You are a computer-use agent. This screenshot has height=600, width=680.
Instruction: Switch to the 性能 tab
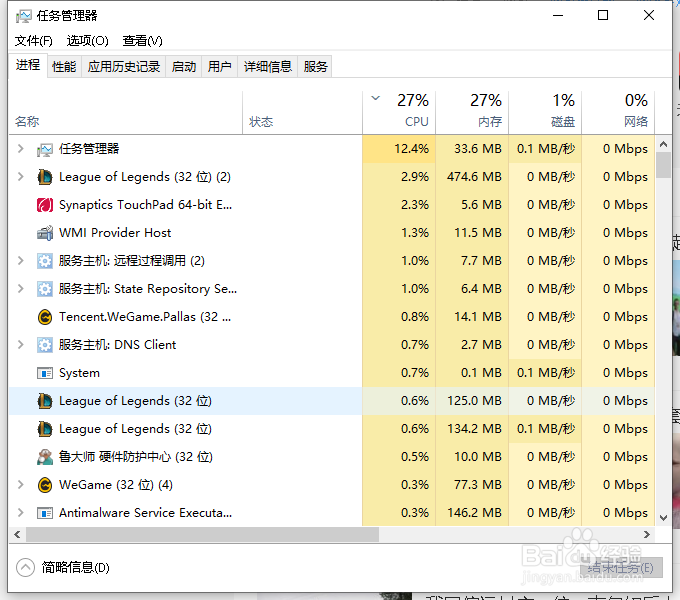tap(64, 67)
